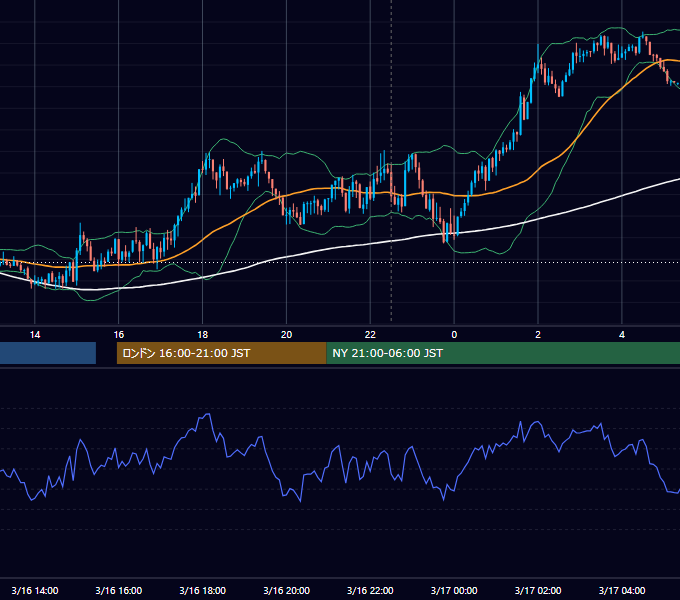
Task: Click the 3/16 16:00 date label
Action: click(x=118, y=590)
